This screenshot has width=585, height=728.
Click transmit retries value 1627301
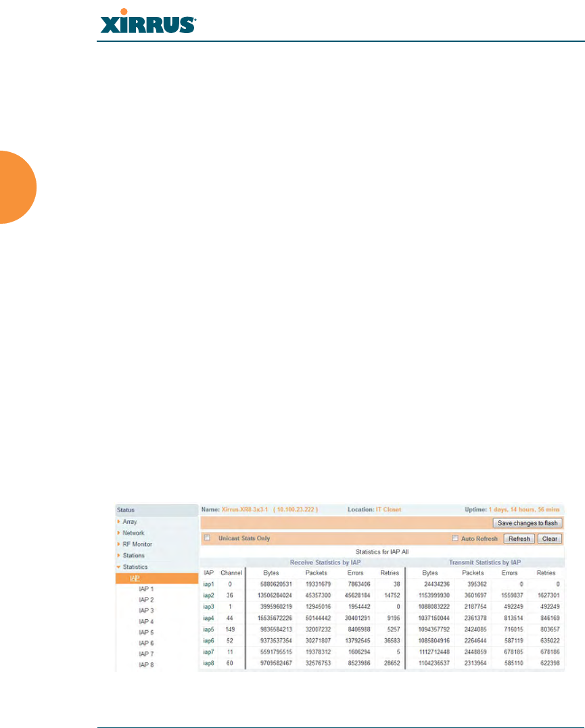coord(548,596)
